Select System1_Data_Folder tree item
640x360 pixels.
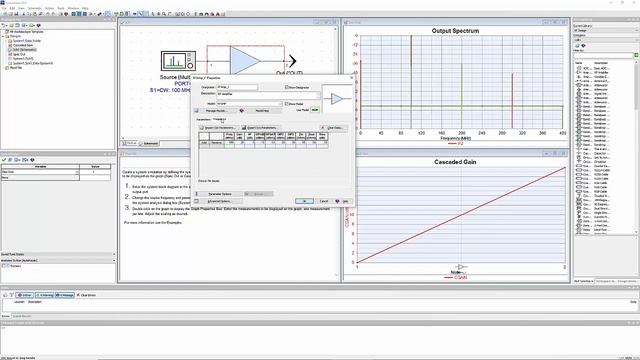[27, 41]
